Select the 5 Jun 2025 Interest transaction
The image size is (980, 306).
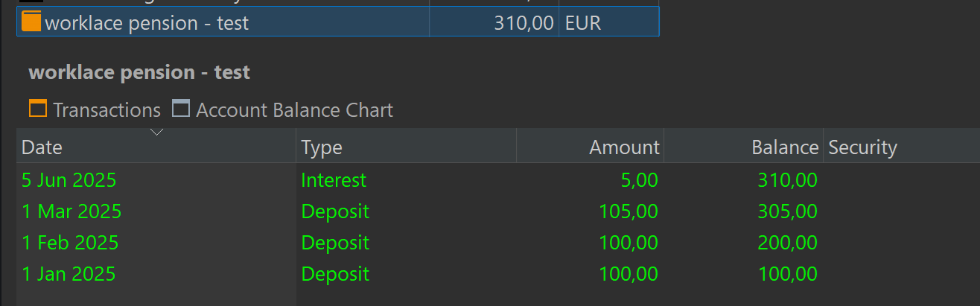[498, 179]
